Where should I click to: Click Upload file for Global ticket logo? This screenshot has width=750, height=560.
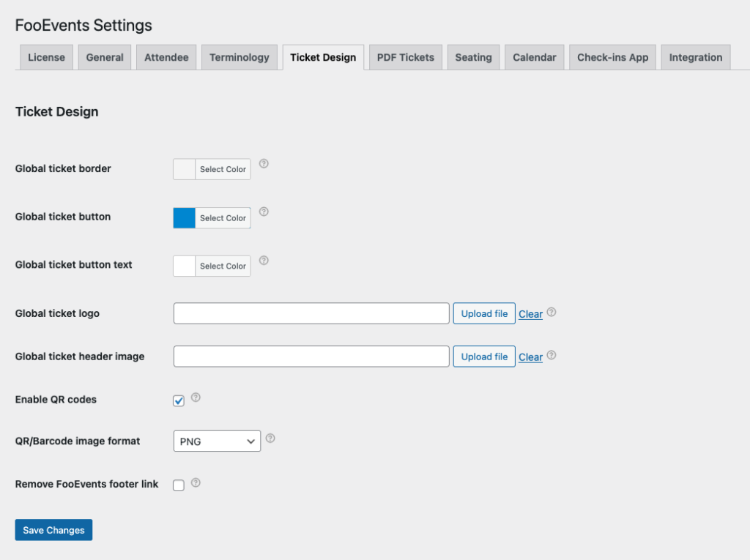coord(484,313)
